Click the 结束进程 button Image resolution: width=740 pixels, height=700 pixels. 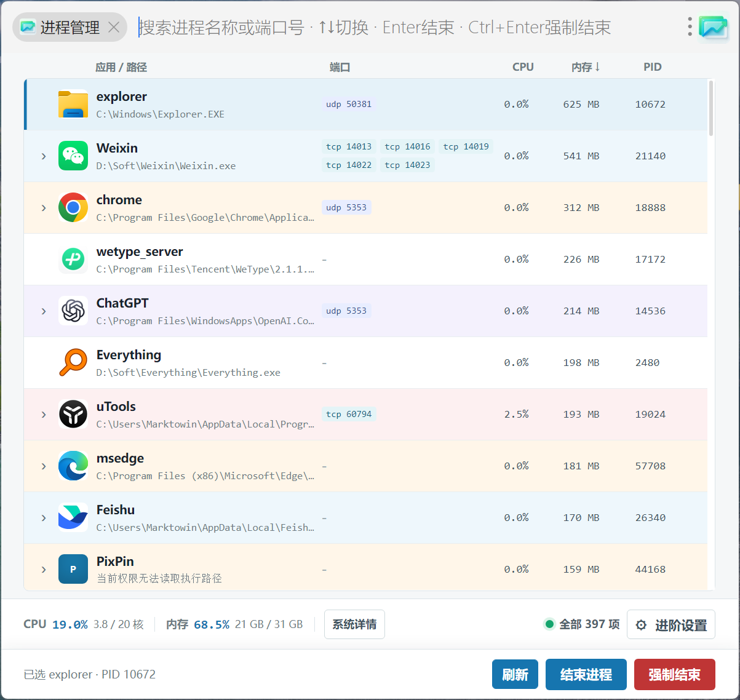pyautogui.click(x=586, y=674)
